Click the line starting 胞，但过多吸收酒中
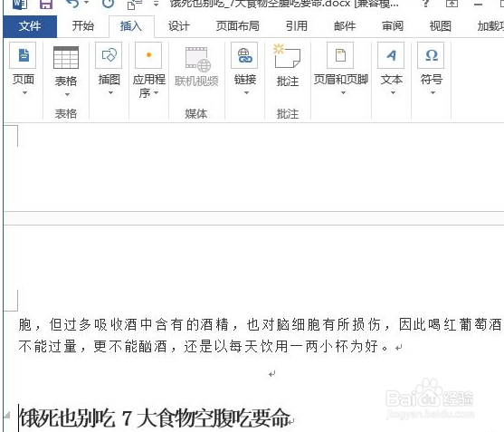 (260, 324)
